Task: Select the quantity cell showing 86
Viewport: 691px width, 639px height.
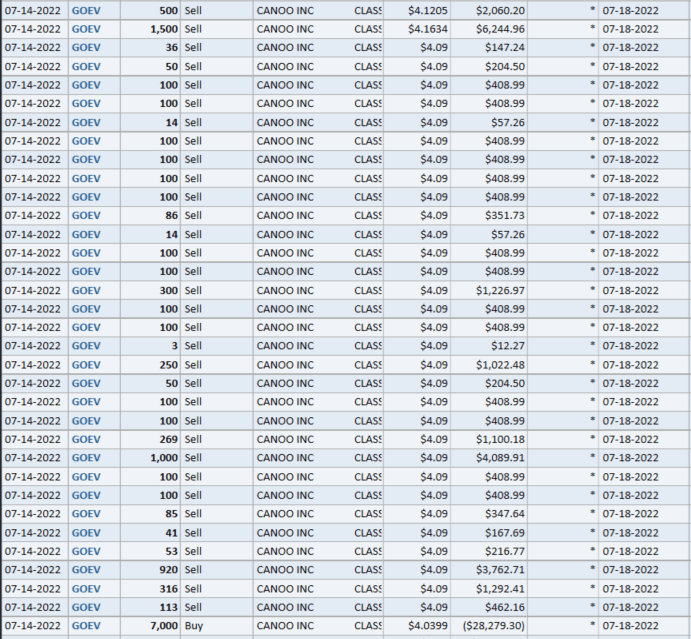Action: tap(150, 215)
